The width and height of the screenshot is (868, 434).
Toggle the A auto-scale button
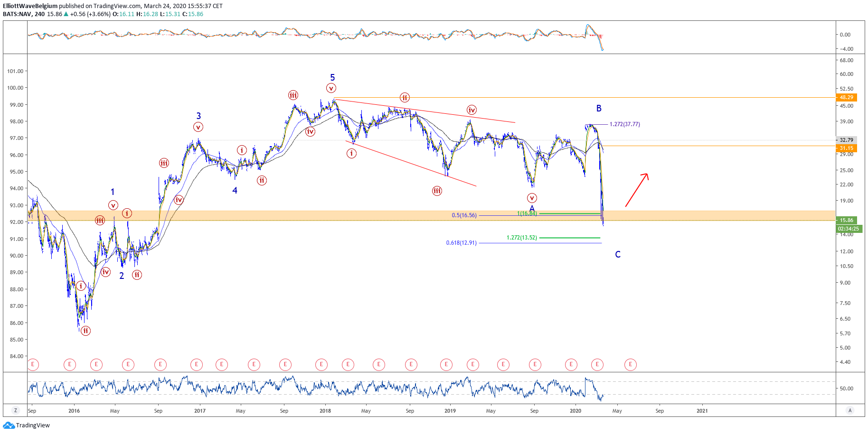point(850,411)
